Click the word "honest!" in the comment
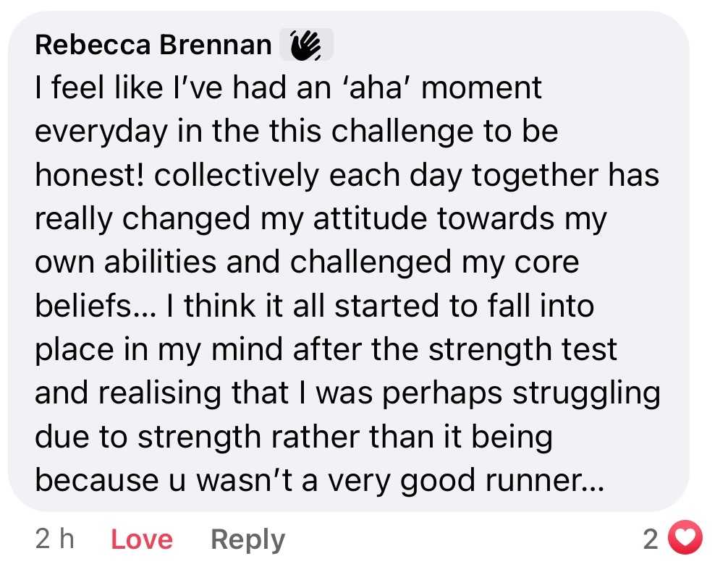Image resolution: width=728 pixels, height=564 pixels. click(89, 176)
